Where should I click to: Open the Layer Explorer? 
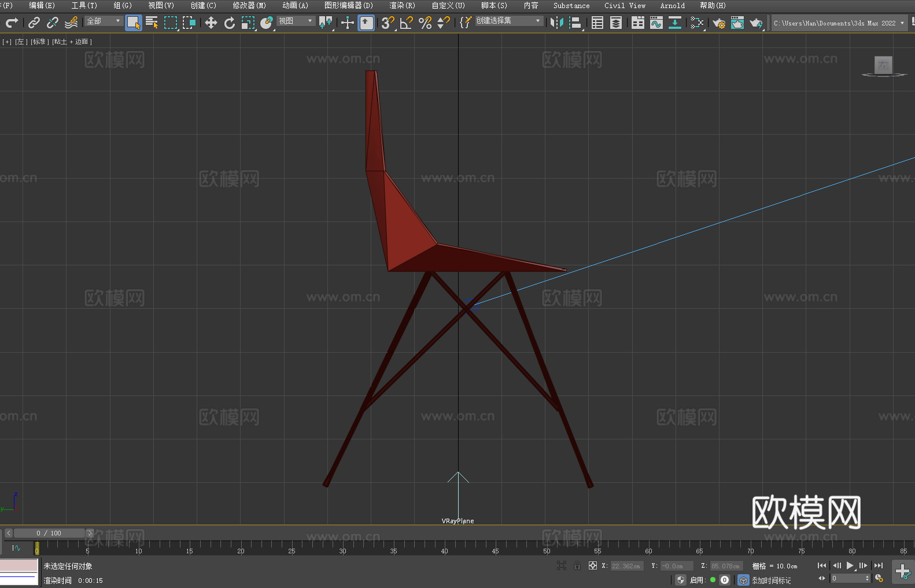[x=616, y=23]
